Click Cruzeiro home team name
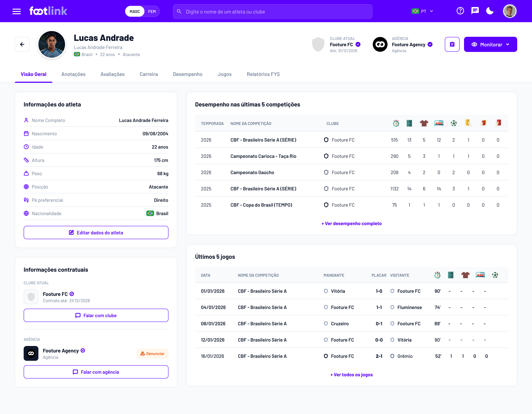This screenshot has width=532, height=414. point(340,324)
